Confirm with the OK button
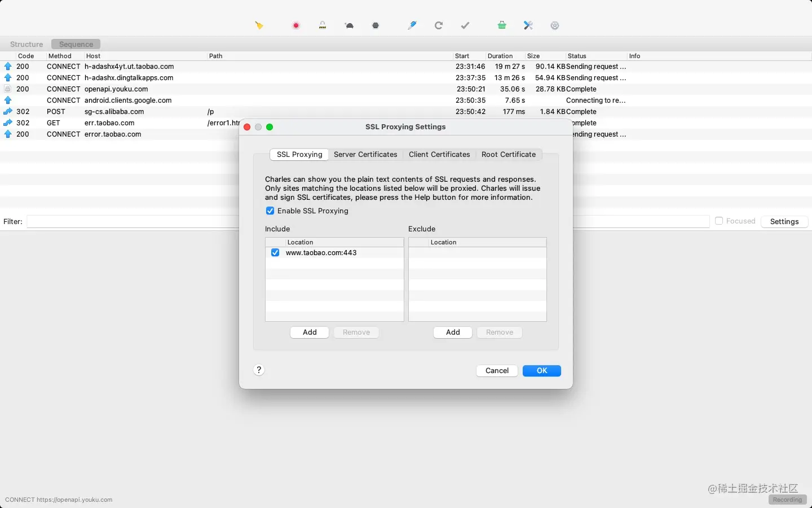This screenshot has width=812, height=508. [542, 371]
